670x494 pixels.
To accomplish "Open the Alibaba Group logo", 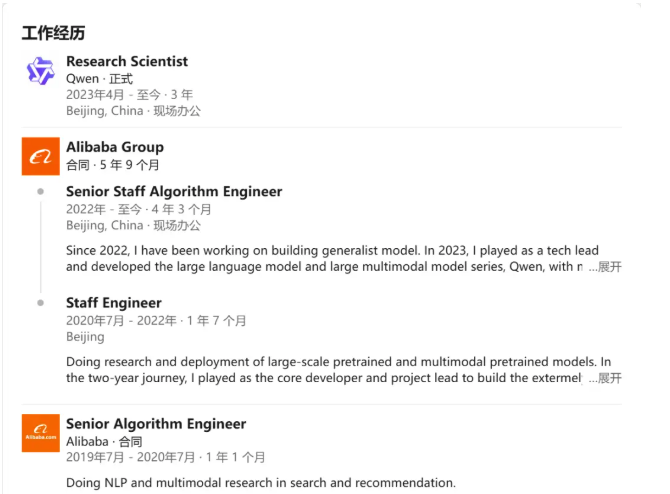I will tap(40, 156).
